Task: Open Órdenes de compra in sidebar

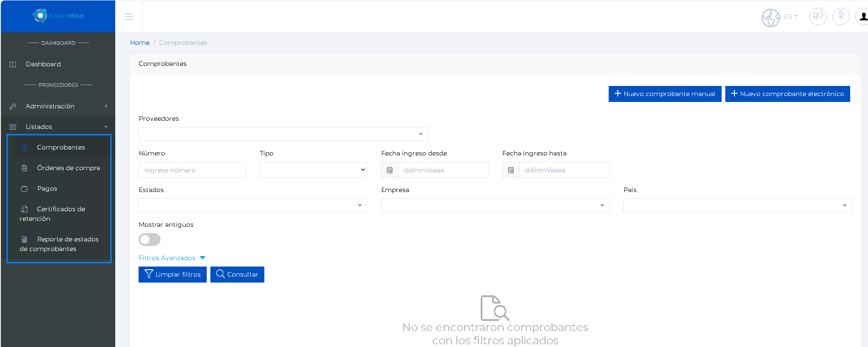Action: (68, 168)
